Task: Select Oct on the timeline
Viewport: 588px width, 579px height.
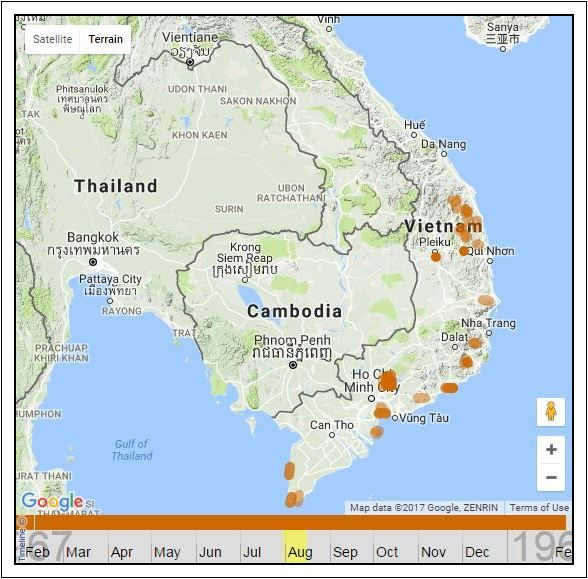Action: pos(387,552)
